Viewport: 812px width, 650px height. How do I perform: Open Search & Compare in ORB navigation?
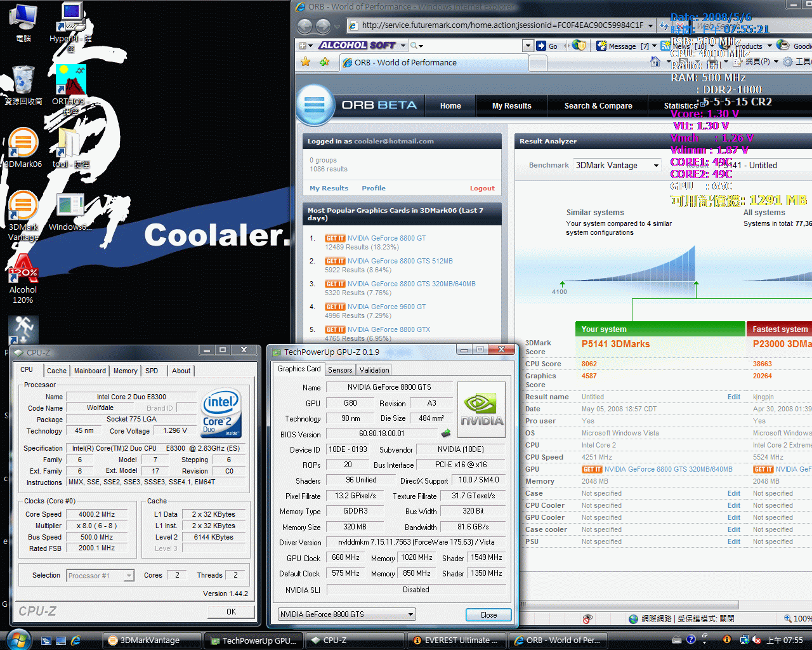[x=598, y=106]
